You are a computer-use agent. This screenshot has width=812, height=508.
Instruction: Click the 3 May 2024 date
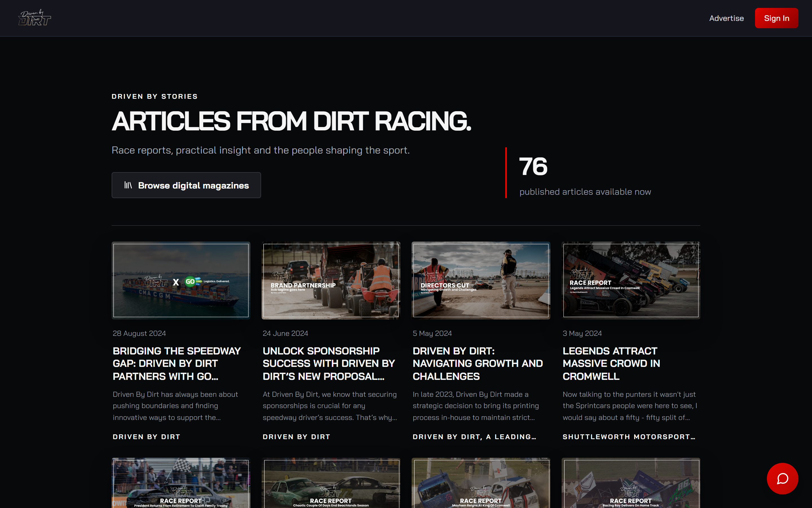pyautogui.click(x=582, y=333)
